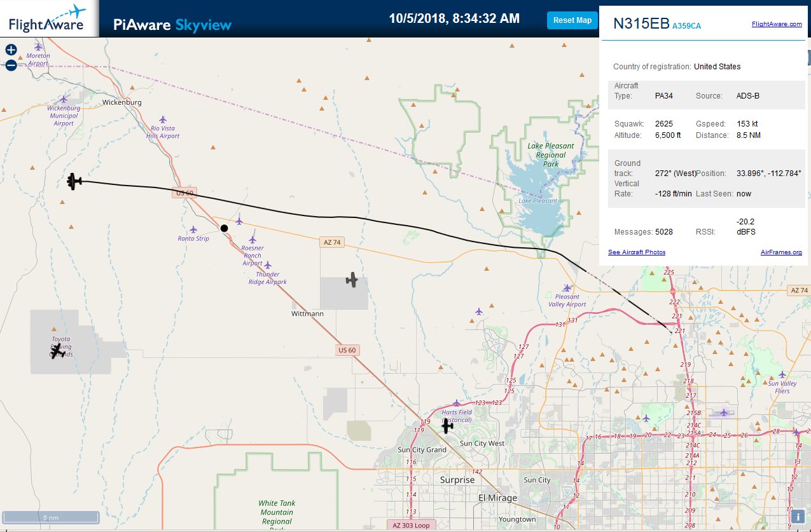Screen dimensions: 811x532
Task: Click the AZ 74 road shield near Wittmann
Action: tap(332, 242)
